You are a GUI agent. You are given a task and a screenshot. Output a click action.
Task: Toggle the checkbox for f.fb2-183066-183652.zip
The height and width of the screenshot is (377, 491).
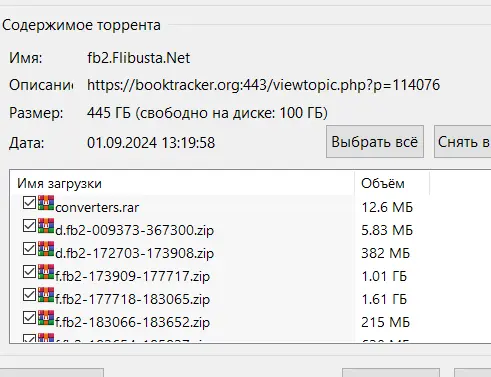[x=29, y=318]
